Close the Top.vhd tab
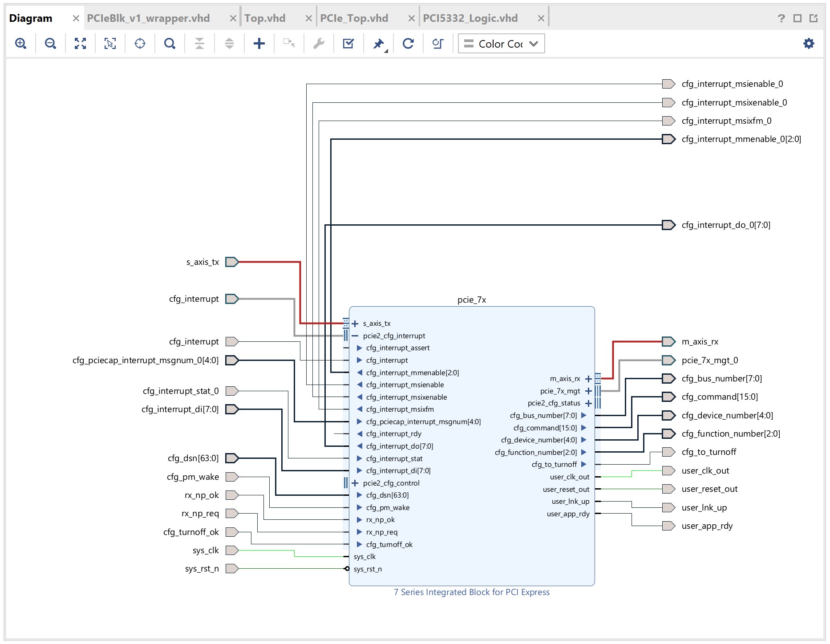 click(x=308, y=18)
